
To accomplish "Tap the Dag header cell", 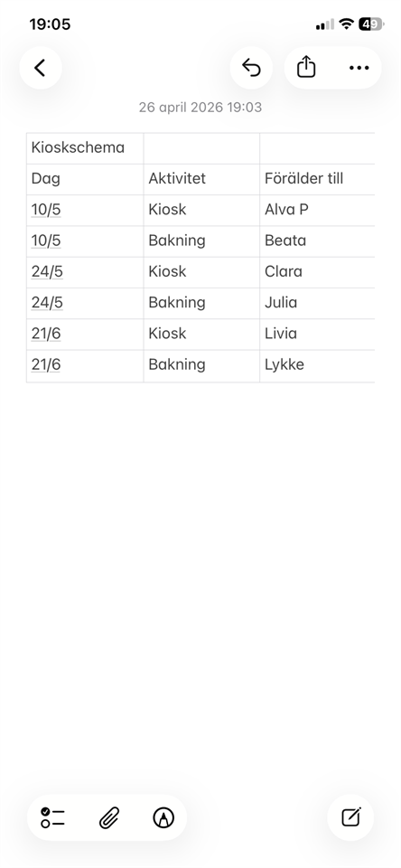I will pyautogui.click(x=85, y=179).
